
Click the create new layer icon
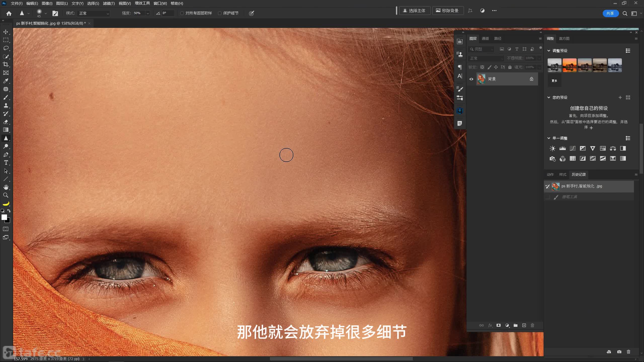click(x=524, y=325)
